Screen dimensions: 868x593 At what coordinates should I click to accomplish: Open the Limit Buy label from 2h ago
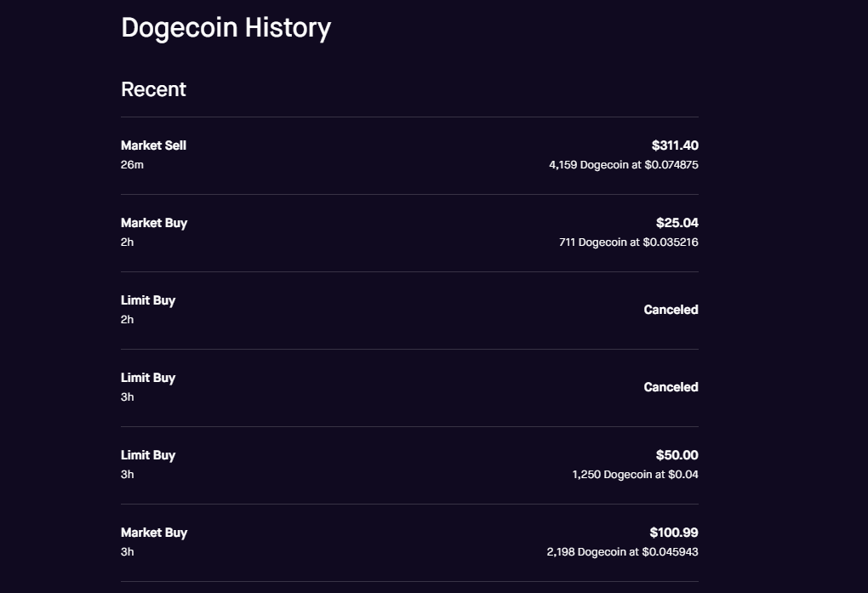click(x=148, y=300)
